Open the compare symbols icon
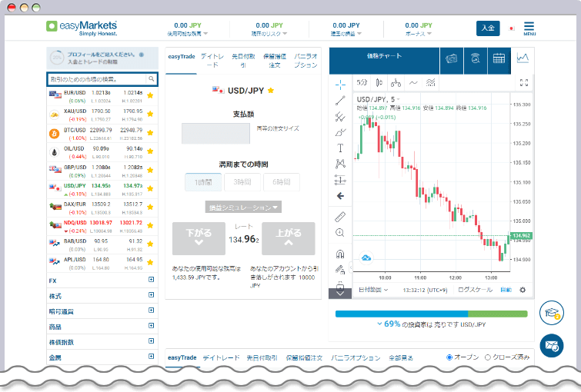581x392 pixels. tap(396, 82)
